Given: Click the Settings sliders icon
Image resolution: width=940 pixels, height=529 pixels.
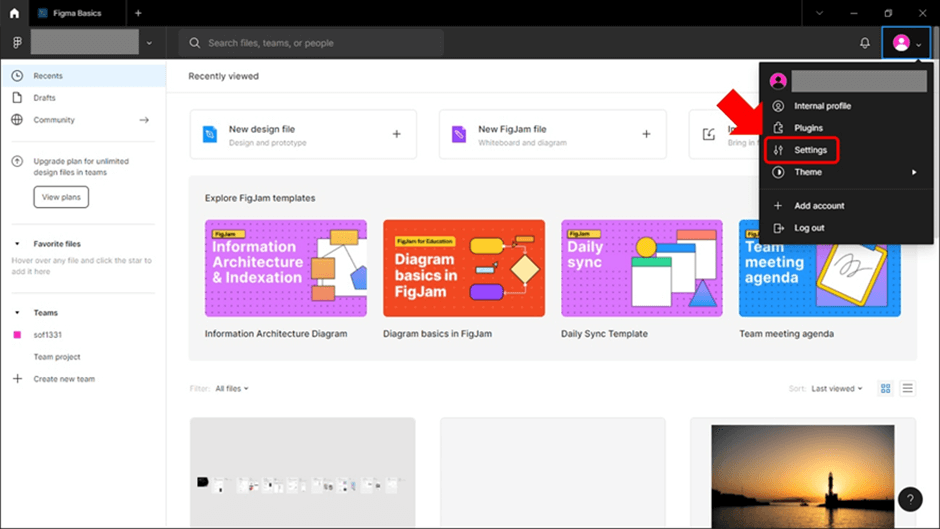Looking at the screenshot, I should tap(778, 150).
